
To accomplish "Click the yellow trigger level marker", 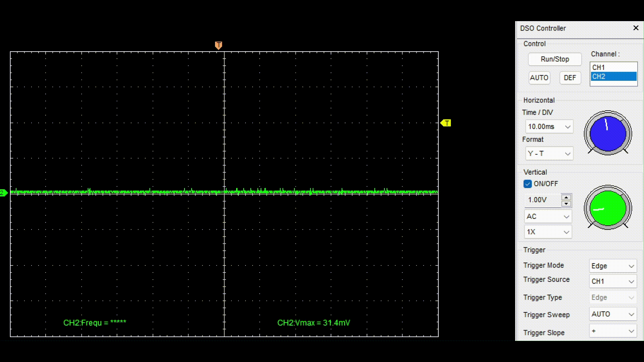I will tap(446, 123).
